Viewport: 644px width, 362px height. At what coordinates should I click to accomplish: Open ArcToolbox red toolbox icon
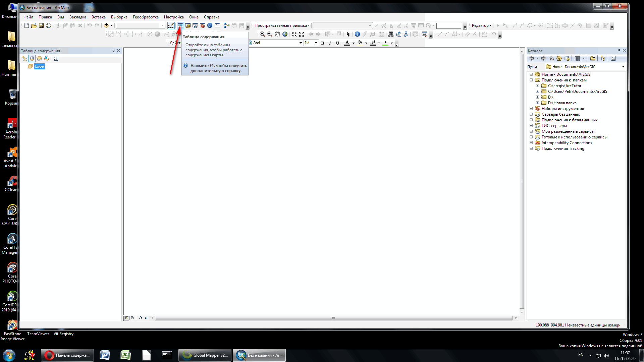pos(202,25)
